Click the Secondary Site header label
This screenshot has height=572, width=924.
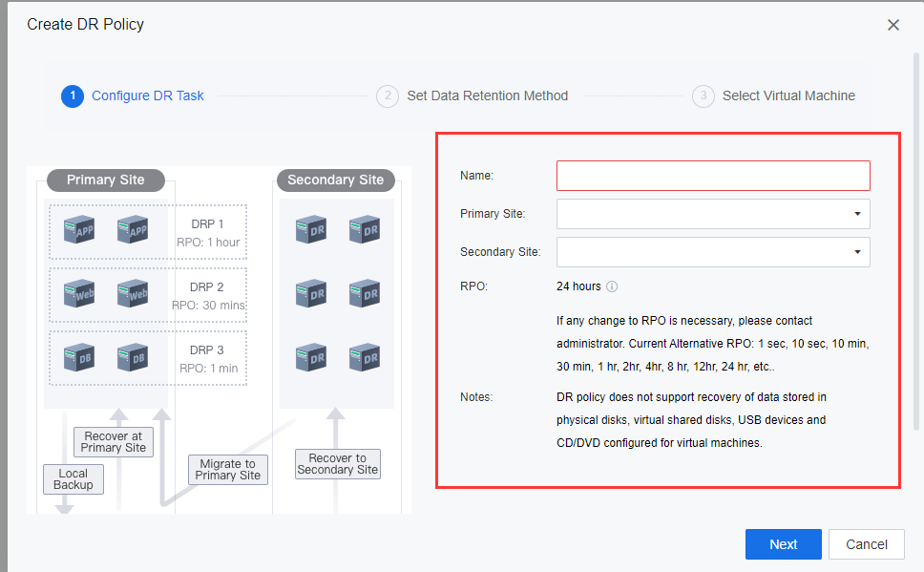tap(335, 180)
